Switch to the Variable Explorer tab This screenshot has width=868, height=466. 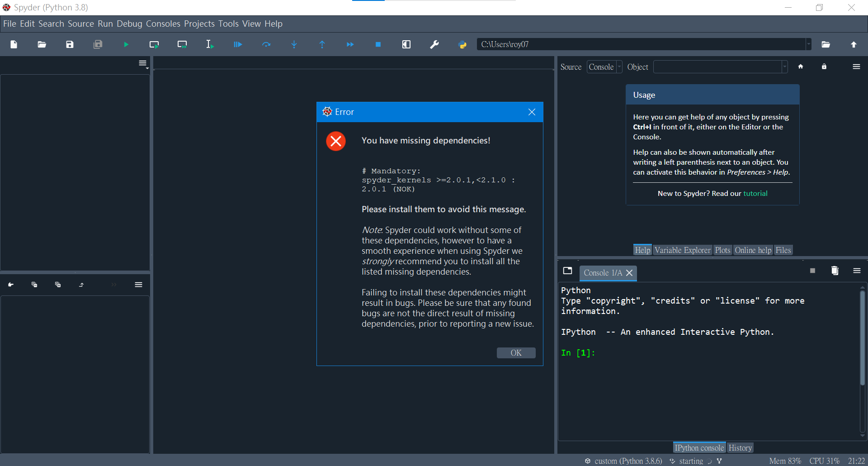[x=682, y=250]
